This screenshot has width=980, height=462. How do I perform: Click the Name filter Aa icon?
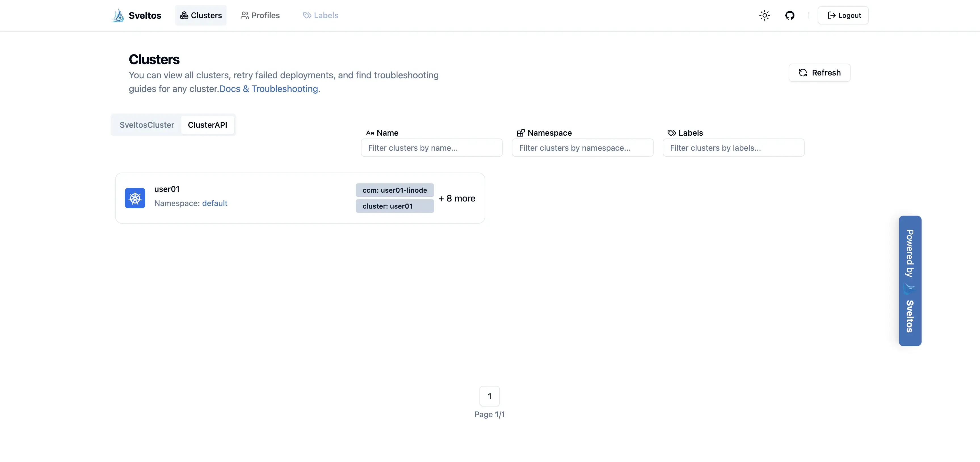pos(370,133)
